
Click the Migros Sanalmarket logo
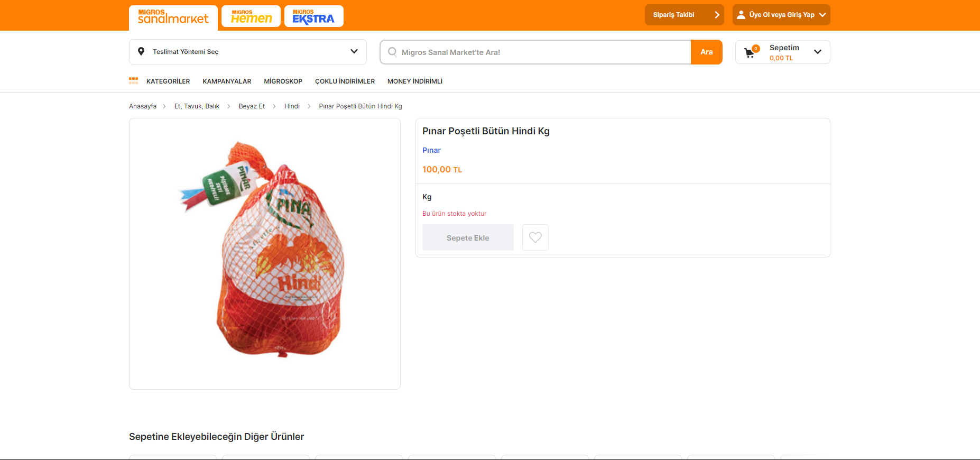pyautogui.click(x=173, y=17)
